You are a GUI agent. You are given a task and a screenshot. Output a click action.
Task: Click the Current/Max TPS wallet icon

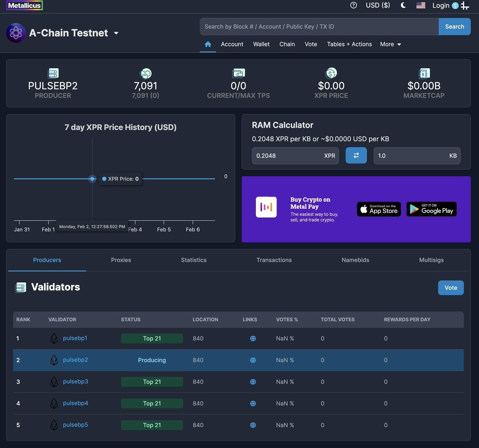(238, 73)
